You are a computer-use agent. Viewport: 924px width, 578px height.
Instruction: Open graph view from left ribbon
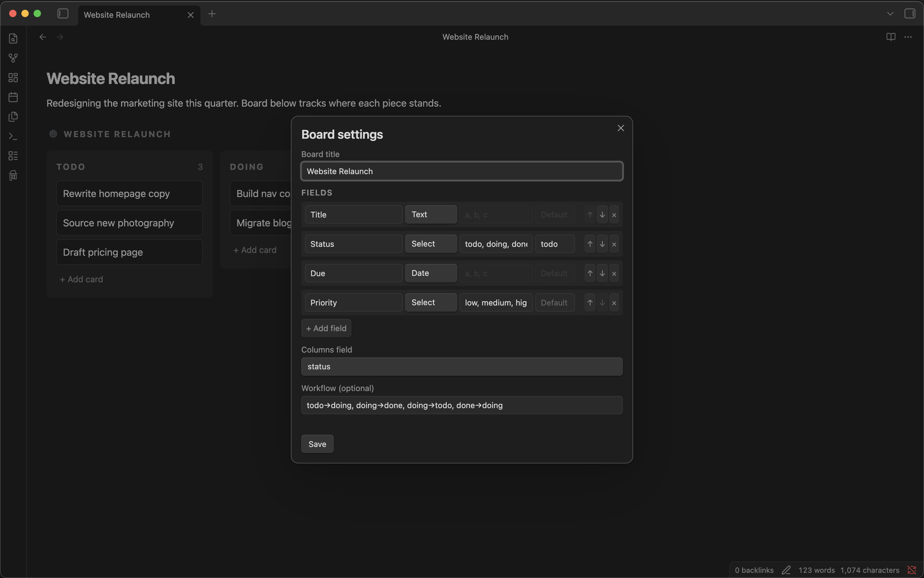tap(13, 58)
